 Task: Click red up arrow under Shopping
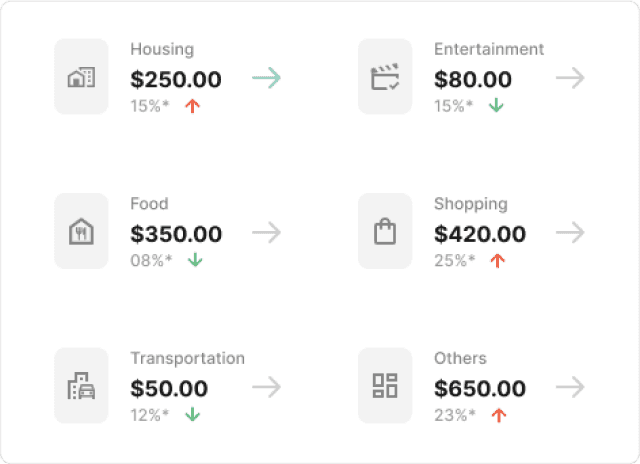498,260
